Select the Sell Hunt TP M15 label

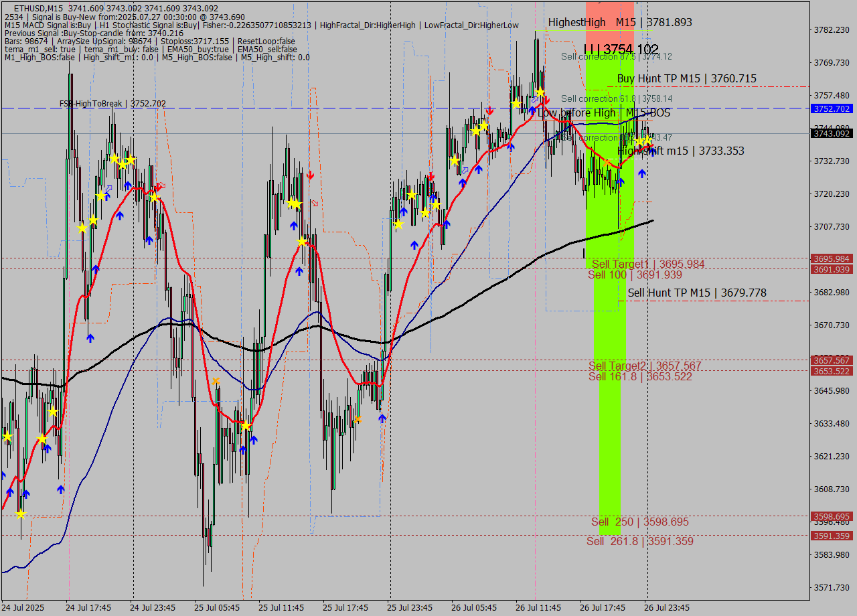point(696,293)
